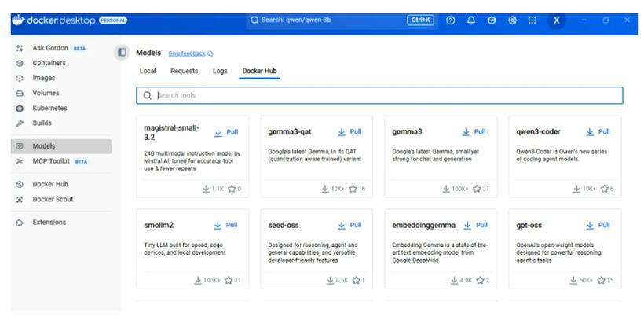The width and height of the screenshot is (644, 324).
Task: Click the star icon on smollm2 card
Action: [229, 281]
